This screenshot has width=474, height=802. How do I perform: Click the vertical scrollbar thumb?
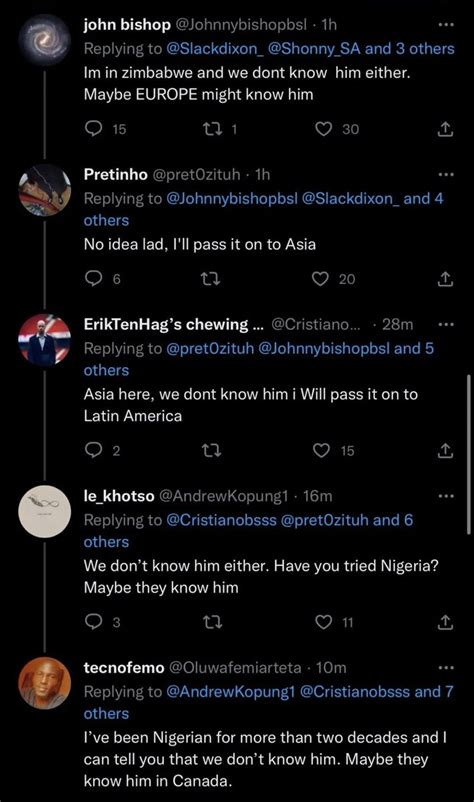[x=469, y=454]
